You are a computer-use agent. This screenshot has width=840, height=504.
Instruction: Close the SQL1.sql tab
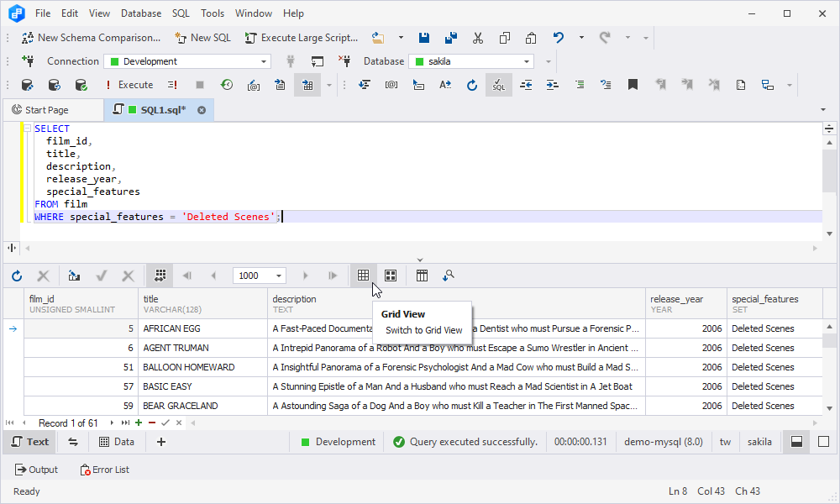[x=202, y=110]
